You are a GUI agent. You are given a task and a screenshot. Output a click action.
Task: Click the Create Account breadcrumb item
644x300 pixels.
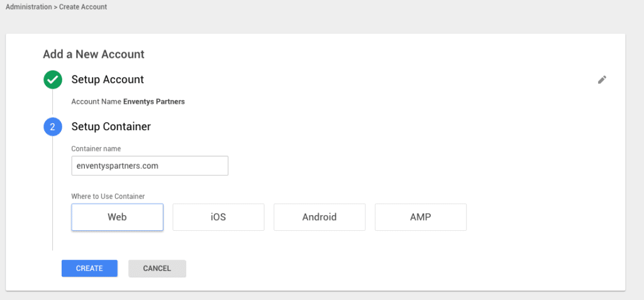coord(83,7)
